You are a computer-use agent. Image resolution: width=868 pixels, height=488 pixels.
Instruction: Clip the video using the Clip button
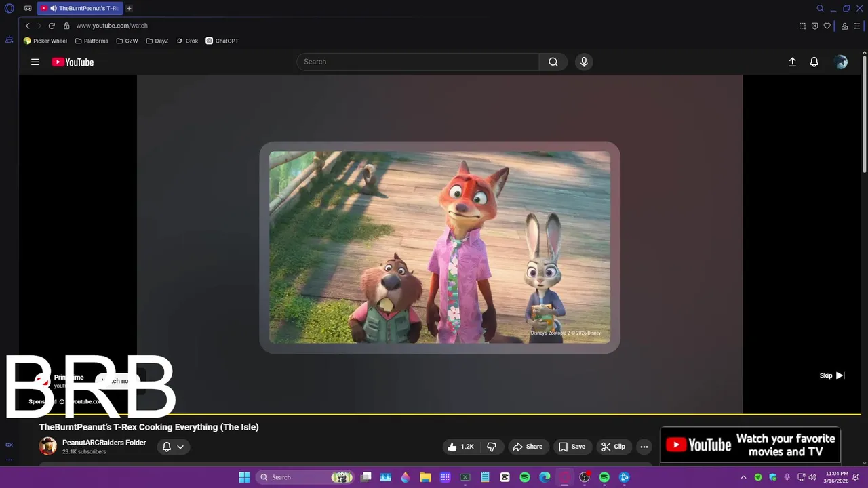[x=613, y=447]
